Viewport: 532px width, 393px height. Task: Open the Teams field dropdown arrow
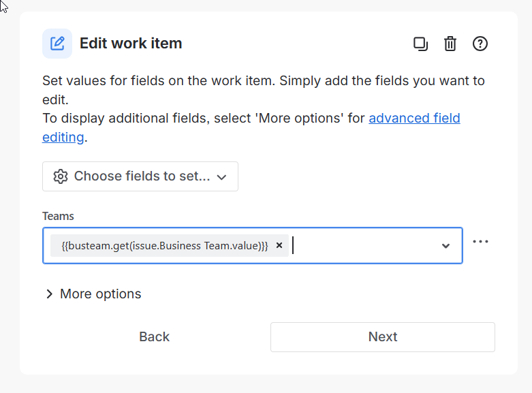pos(445,246)
